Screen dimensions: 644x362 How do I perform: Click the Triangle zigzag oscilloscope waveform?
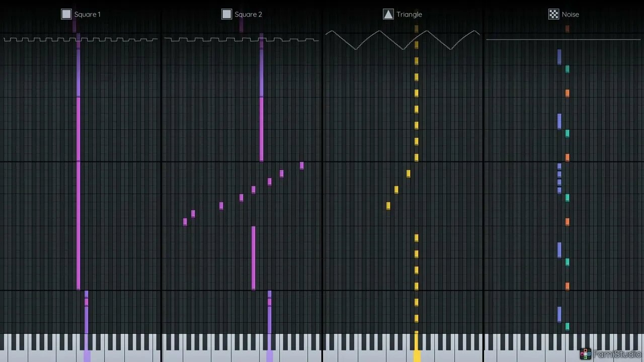(403, 40)
